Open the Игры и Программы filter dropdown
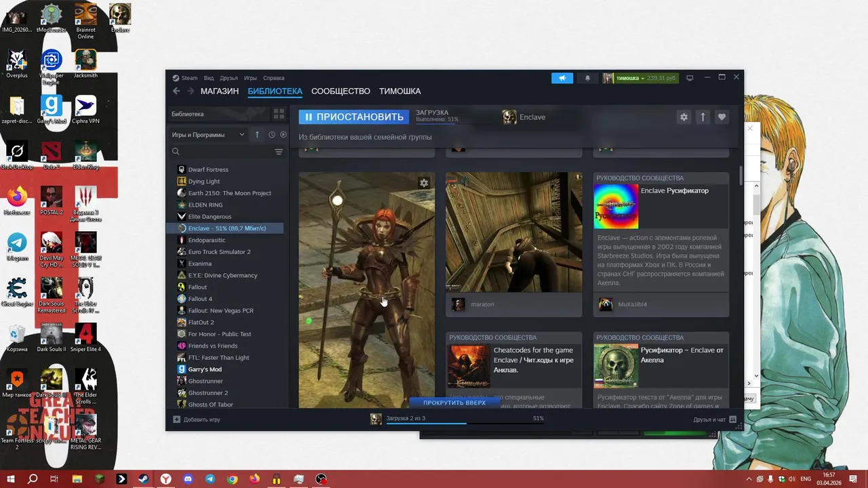This screenshot has width=868, height=488. (208, 135)
